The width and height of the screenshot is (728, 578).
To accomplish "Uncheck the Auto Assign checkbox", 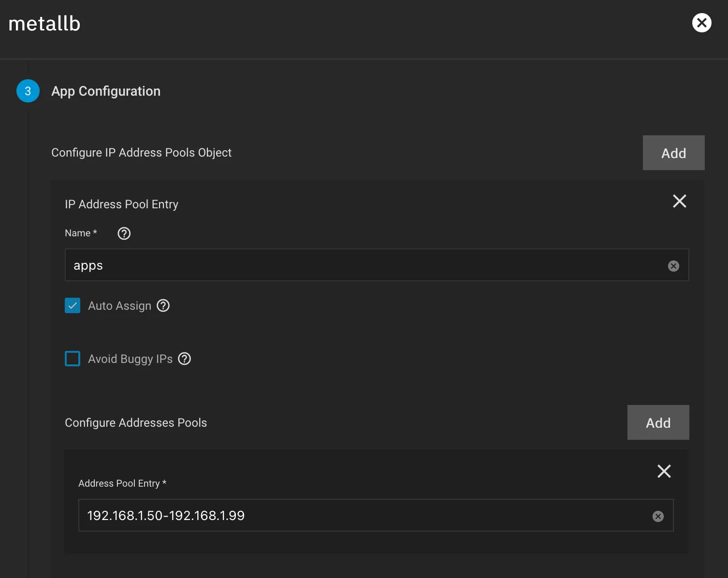I will tap(73, 306).
